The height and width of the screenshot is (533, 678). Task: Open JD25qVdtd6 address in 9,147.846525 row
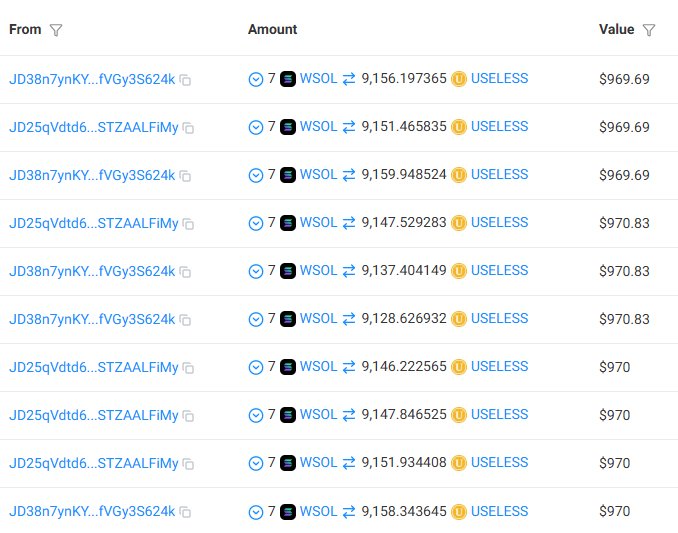tap(94, 415)
